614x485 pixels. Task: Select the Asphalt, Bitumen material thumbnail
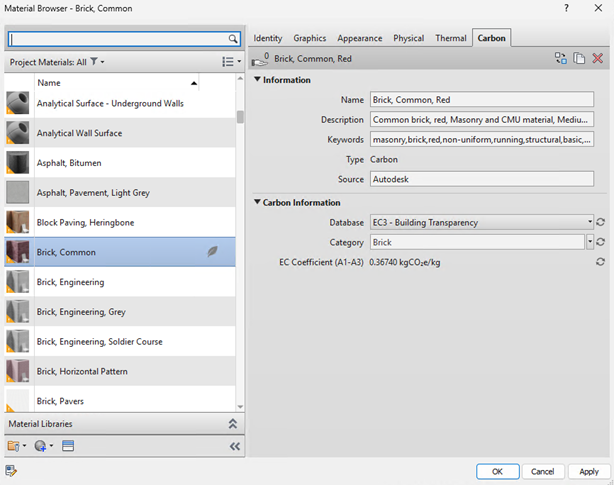(17, 162)
